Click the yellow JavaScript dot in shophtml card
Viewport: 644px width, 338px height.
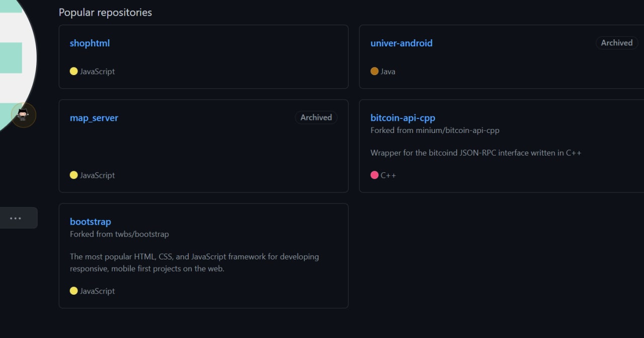point(73,72)
